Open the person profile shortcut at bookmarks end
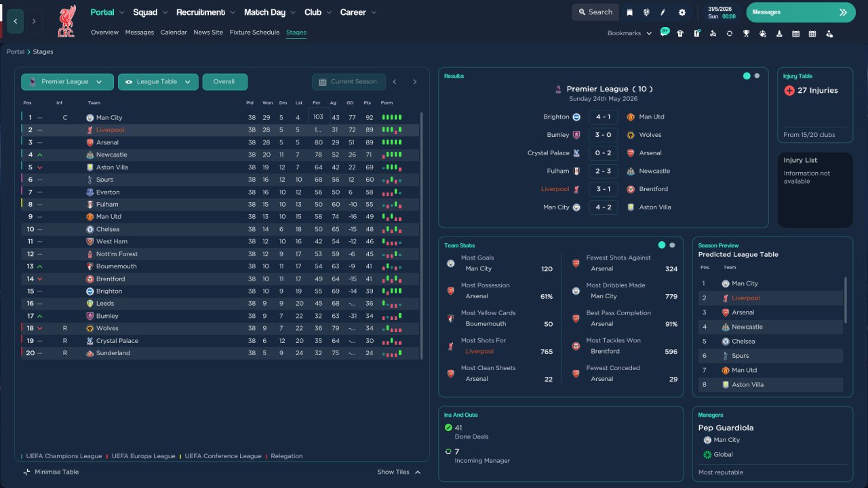 (829, 33)
